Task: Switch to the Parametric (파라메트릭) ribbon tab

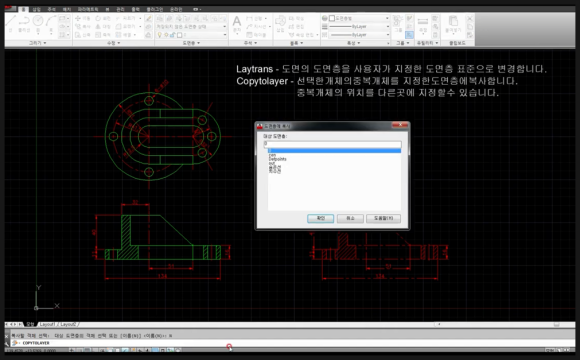Action: pyautogui.click(x=88, y=9)
